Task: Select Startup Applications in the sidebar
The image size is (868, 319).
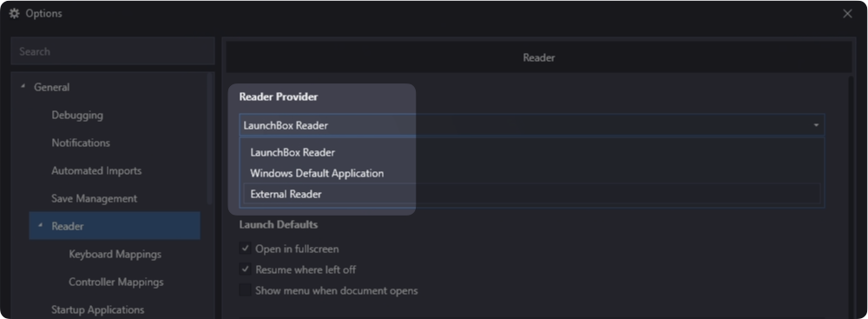Action: tap(98, 309)
